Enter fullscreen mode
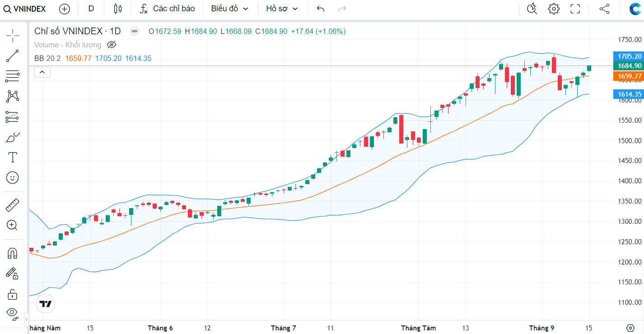The image size is (644, 334). 575,9
